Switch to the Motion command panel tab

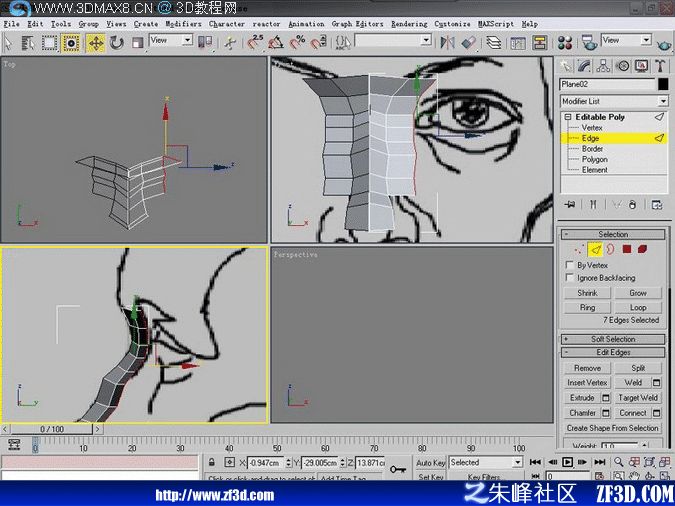click(x=622, y=66)
